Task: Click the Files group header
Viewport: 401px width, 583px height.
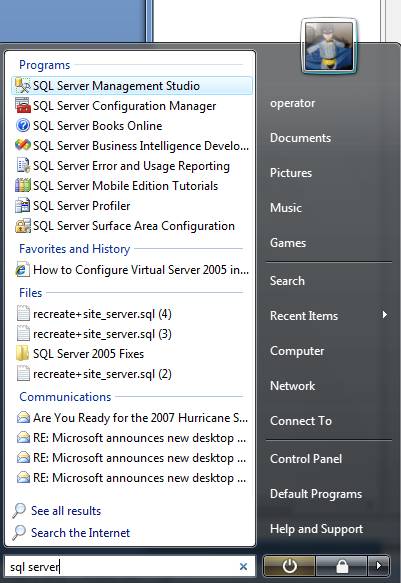Action: [30, 293]
